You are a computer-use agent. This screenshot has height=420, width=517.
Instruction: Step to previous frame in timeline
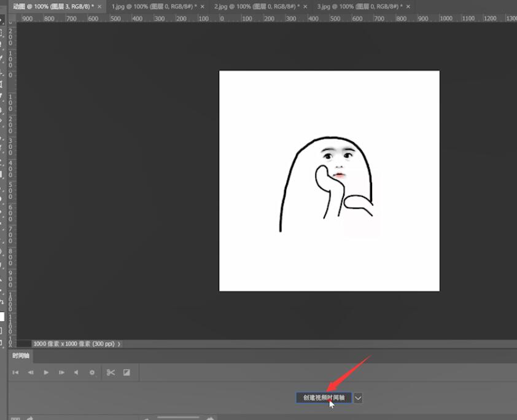tap(31, 373)
